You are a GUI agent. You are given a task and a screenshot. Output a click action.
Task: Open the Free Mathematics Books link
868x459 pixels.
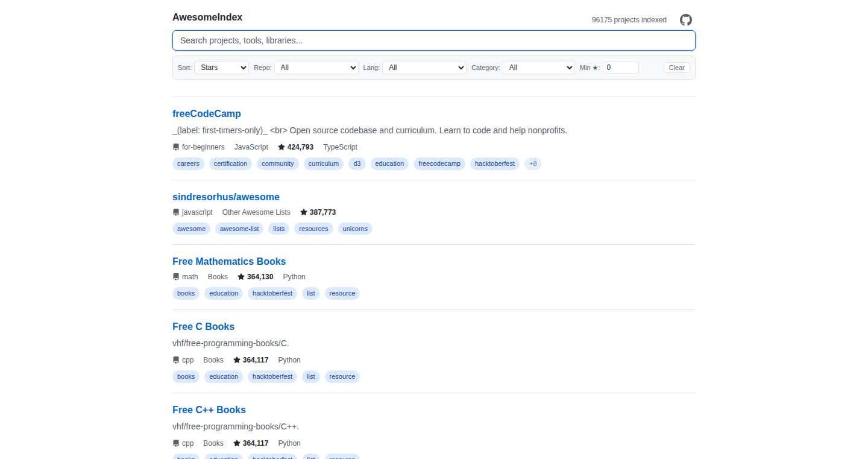[229, 261]
